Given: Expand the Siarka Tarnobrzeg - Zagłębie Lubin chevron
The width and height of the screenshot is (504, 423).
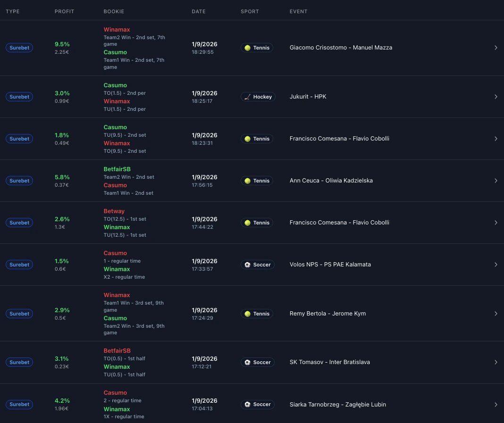Looking at the screenshot, I should (496, 404).
